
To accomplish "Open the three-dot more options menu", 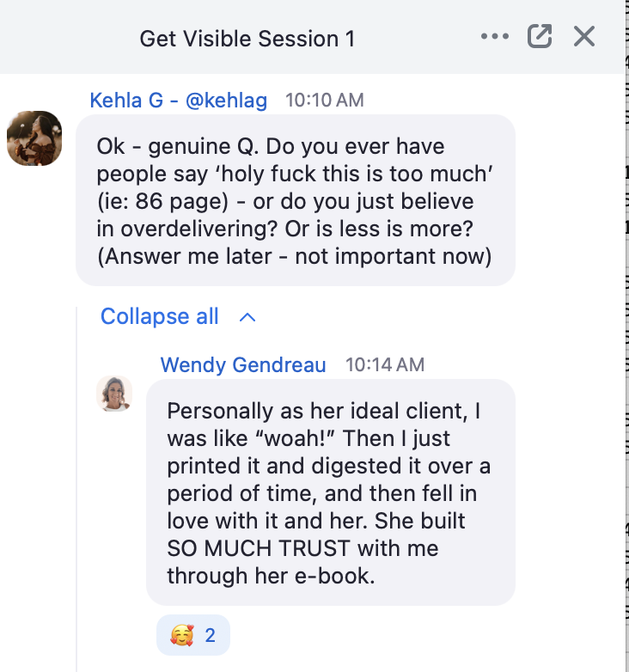I will (495, 36).
